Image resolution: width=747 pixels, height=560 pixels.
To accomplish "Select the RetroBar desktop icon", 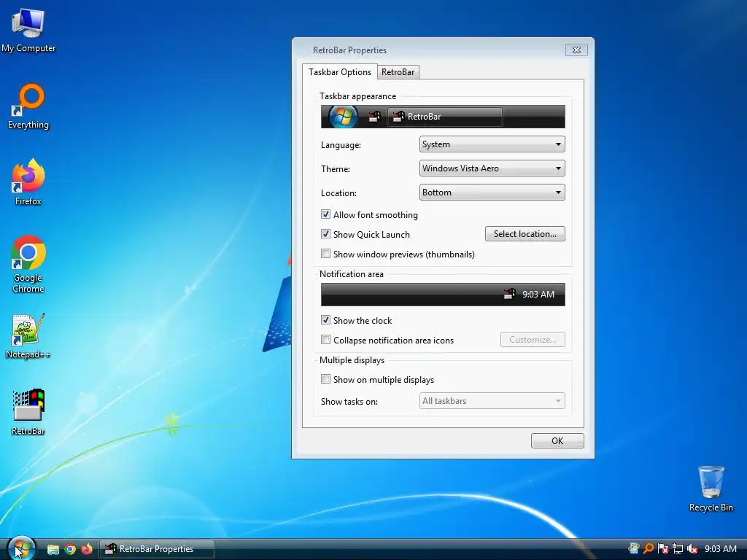I will [x=28, y=413].
